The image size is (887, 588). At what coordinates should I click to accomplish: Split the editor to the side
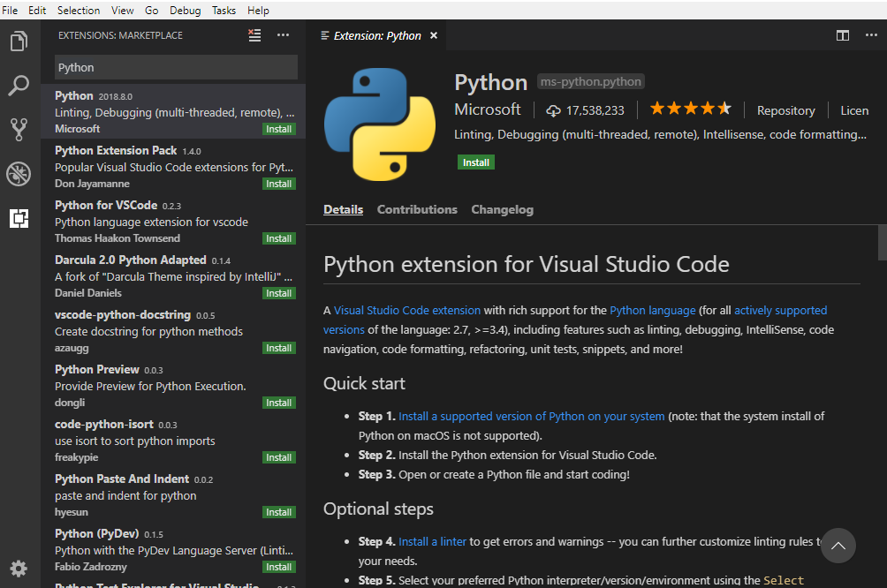point(843,35)
